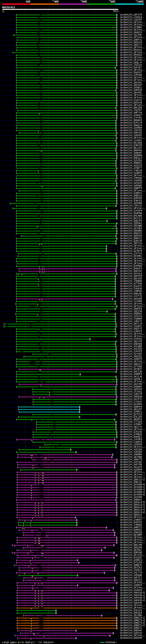Select hit label UniRef100_Q8C487
The image size is (146, 644).
tap(131, 85)
